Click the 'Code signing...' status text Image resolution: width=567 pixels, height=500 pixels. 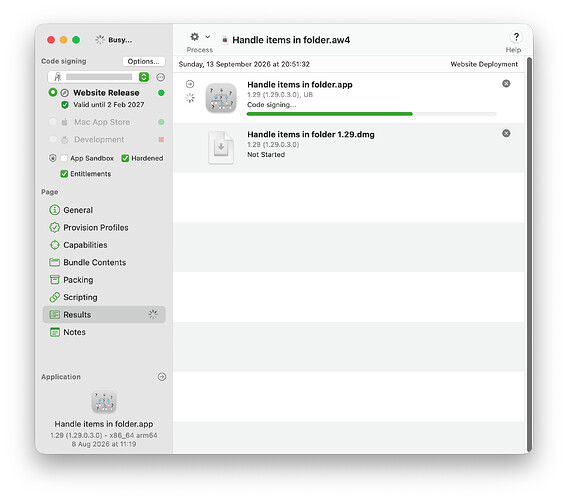coord(272,104)
